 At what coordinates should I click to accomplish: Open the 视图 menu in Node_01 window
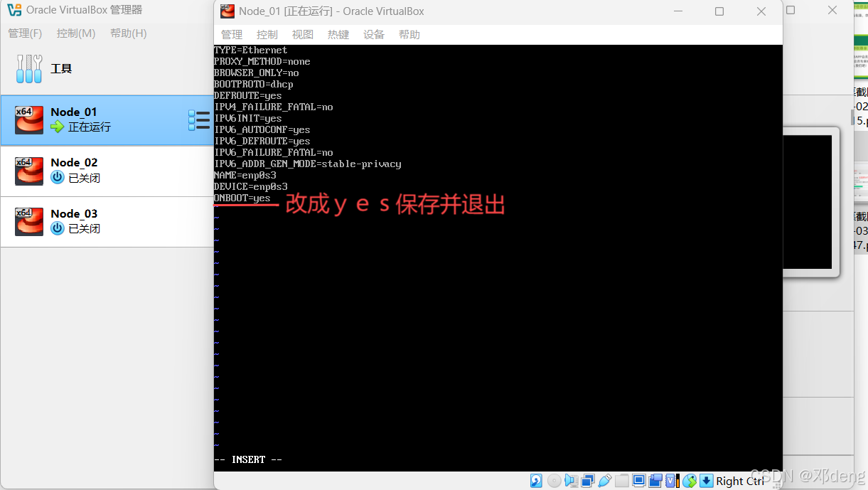pyautogui.click(x=303, y=34)
